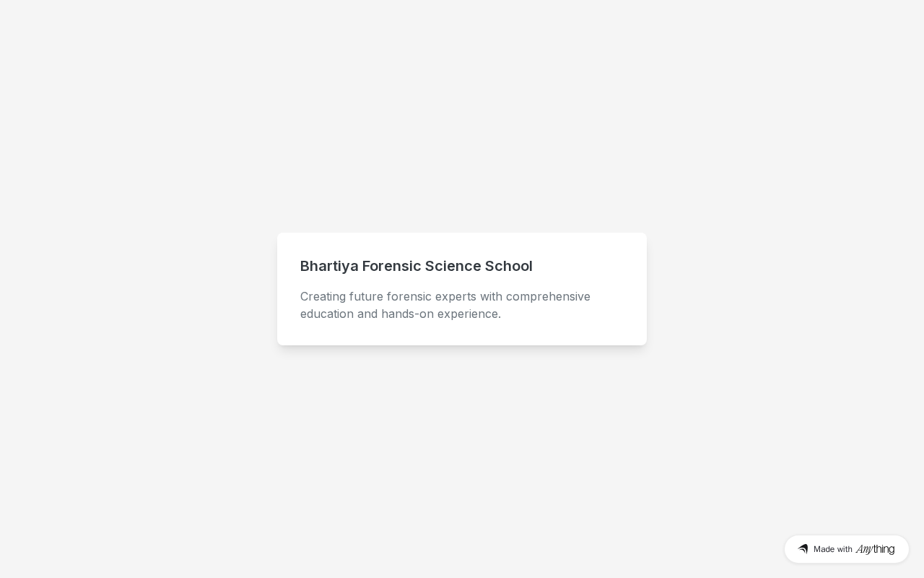
Task: Click the word "forensic" in the description
Action: (x=409, y=296)
